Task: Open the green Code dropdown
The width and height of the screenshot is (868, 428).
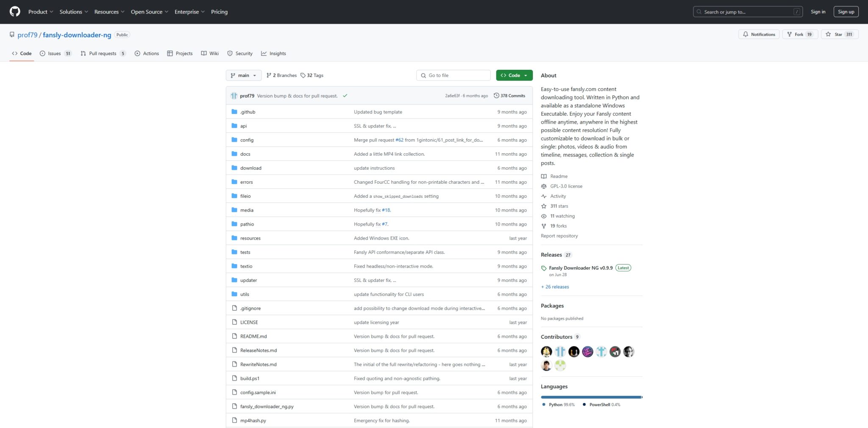Action: (514, 75)
